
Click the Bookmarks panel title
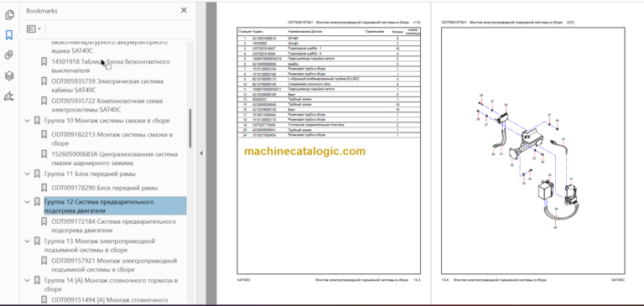coord(42,11)
